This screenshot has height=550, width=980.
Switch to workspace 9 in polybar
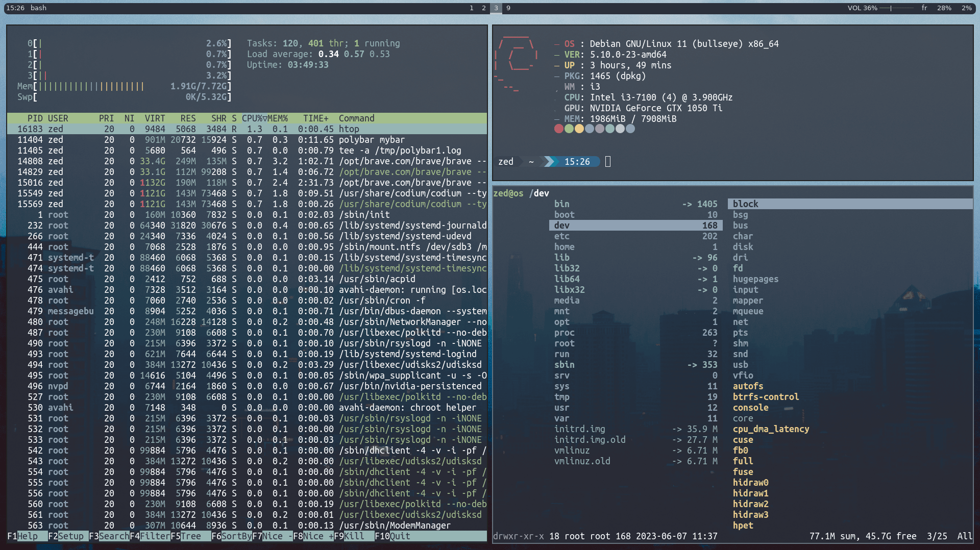tap(508, 8)
